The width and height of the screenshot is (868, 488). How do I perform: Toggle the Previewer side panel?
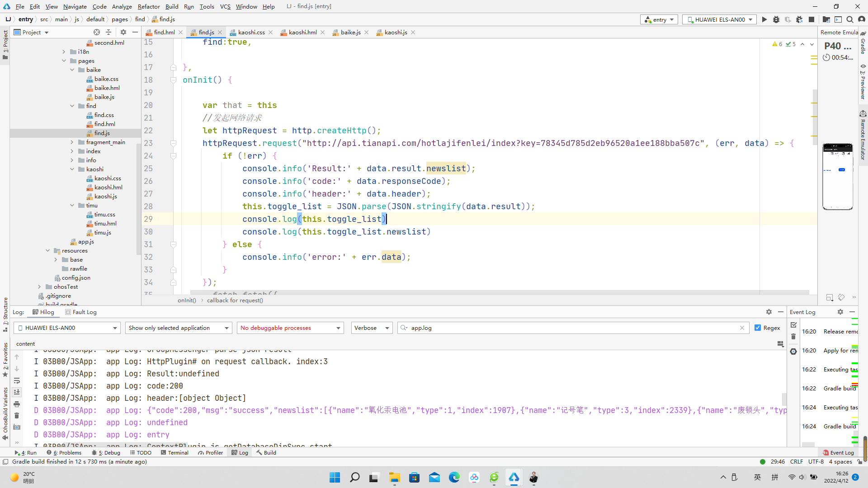point(863,82)
